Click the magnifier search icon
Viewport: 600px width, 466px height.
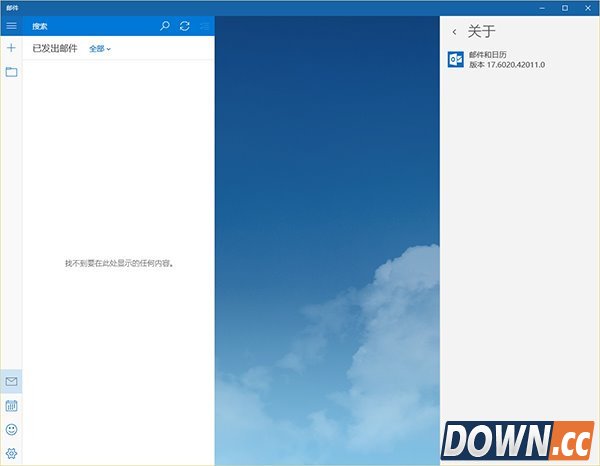[x=165, y=26]
